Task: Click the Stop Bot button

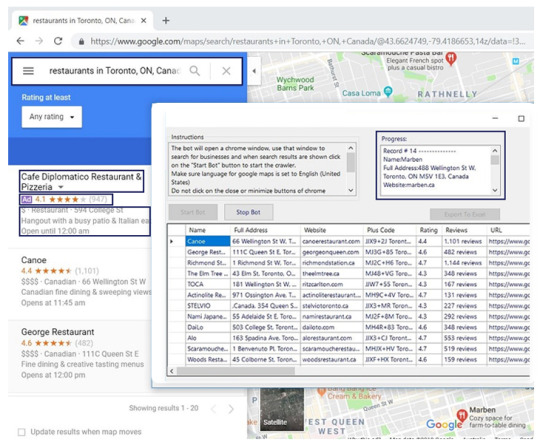Action: pyautogui.click(x=248, y=212)
